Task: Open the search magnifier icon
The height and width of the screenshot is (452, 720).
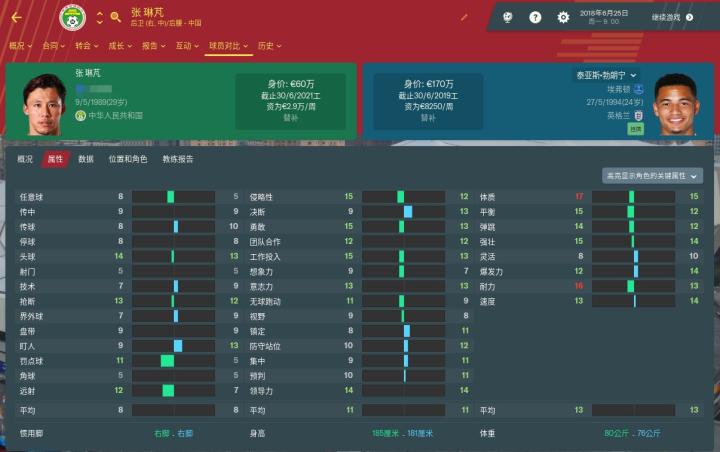Action: pyautogui.click(x=115, y=17)
